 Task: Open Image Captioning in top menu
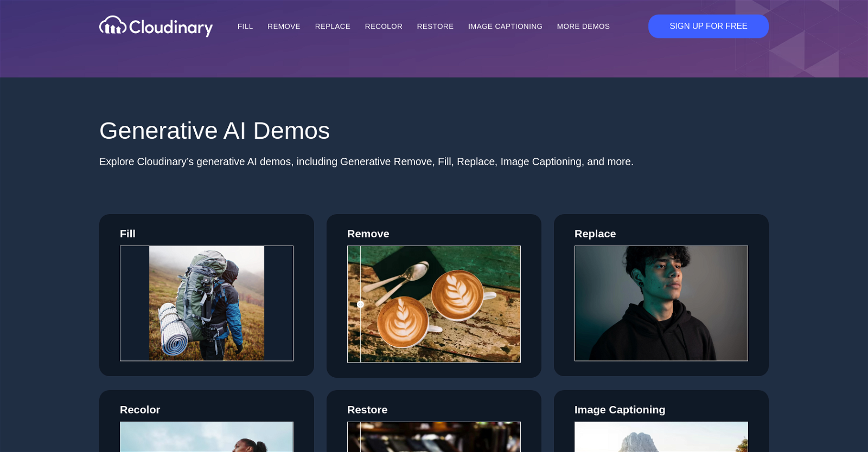(505, 27)
